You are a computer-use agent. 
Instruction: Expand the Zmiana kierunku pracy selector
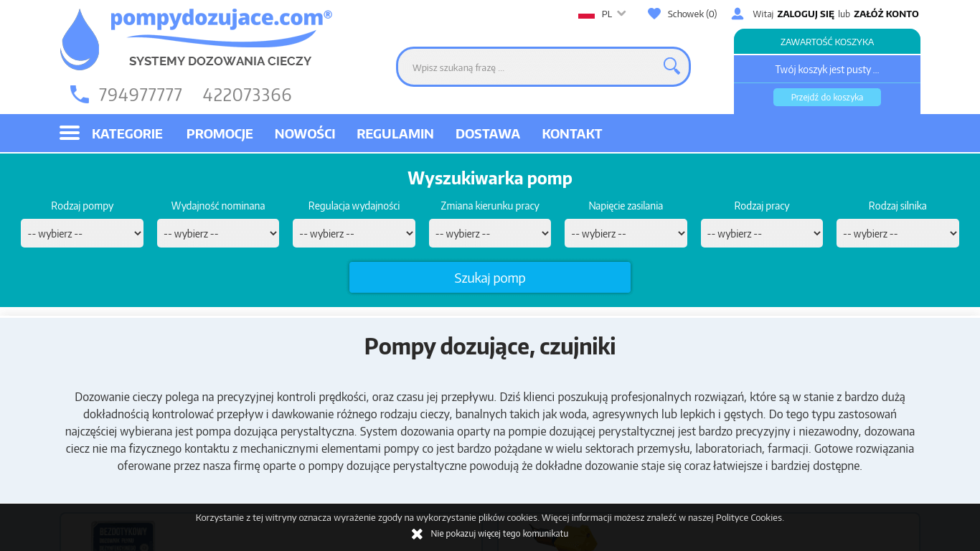(x=489, y=232)
